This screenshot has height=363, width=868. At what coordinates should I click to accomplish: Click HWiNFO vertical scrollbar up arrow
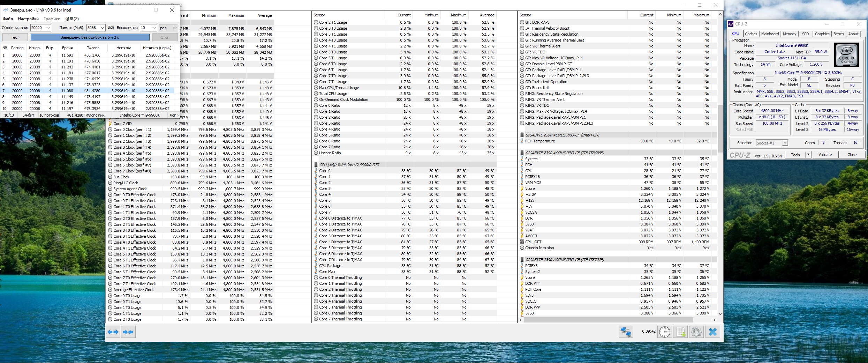coord(720,14)
